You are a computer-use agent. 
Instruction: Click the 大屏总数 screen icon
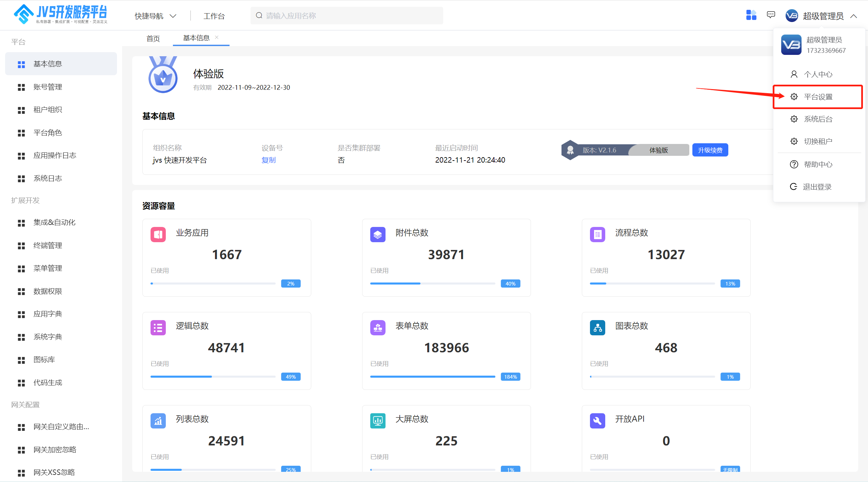tap(378, 421)
